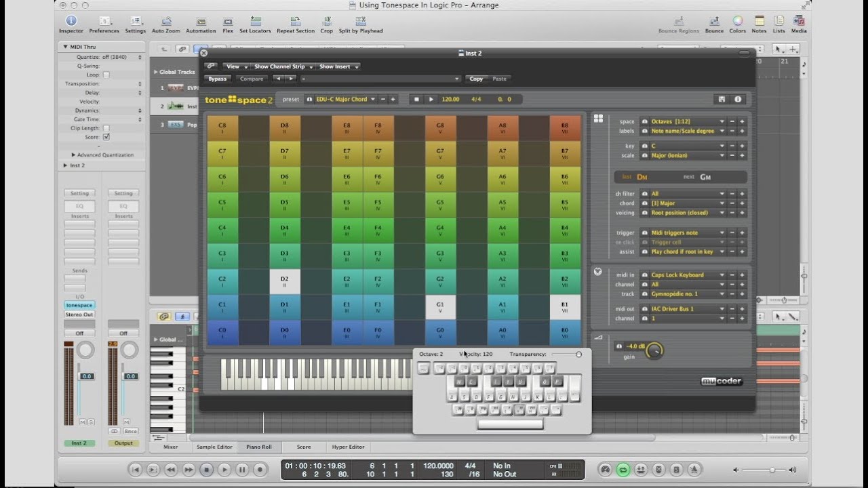
Task: Pause playback in the Logic transport bar
Action: click(242, 469)
